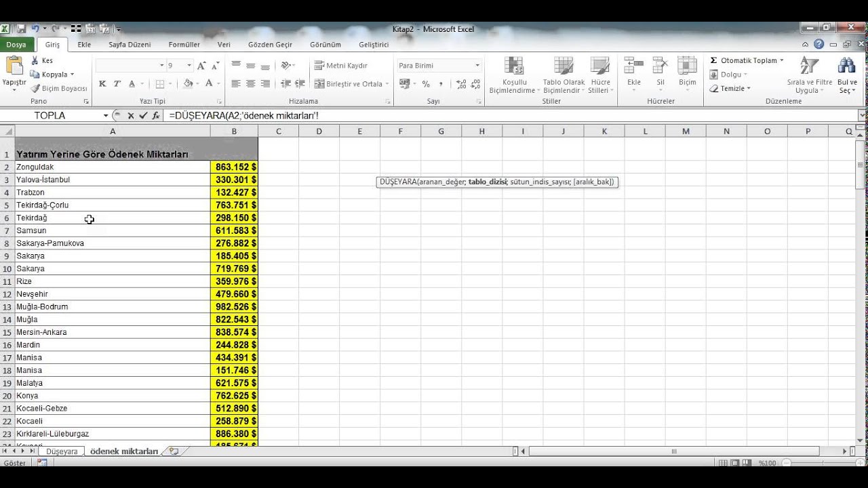The width and height of the screenshot is (868, 488).
Task: Switch to the Sayfa Düzeni ribbon tab
Action: 130,45
